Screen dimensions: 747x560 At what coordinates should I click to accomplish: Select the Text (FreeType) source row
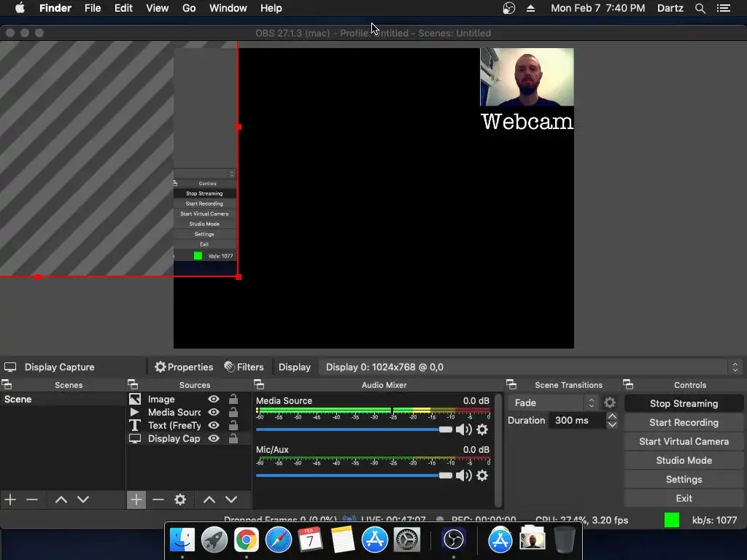(x=189, y=425)
